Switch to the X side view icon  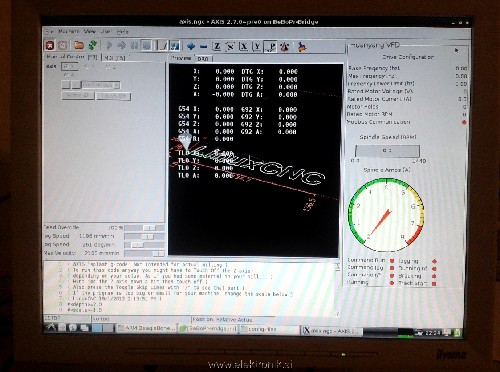click(244, 47)
